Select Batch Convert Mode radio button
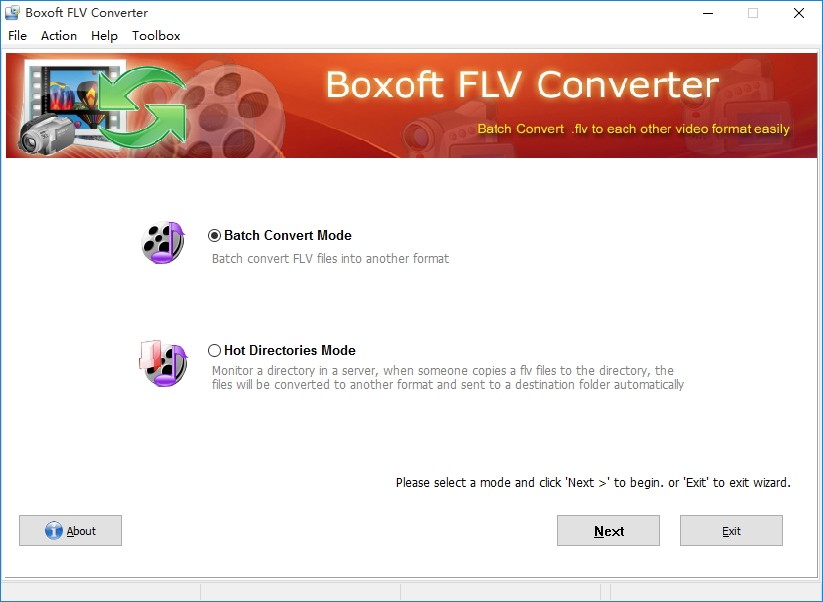The image size is (823, 602). (214, 236)
